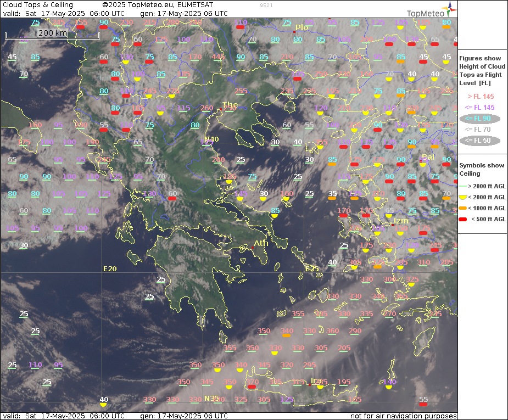The height and width of the screenshot is (420, 508).
Task: Click the cloud top value '310'
Action: (x=423, y=262)
